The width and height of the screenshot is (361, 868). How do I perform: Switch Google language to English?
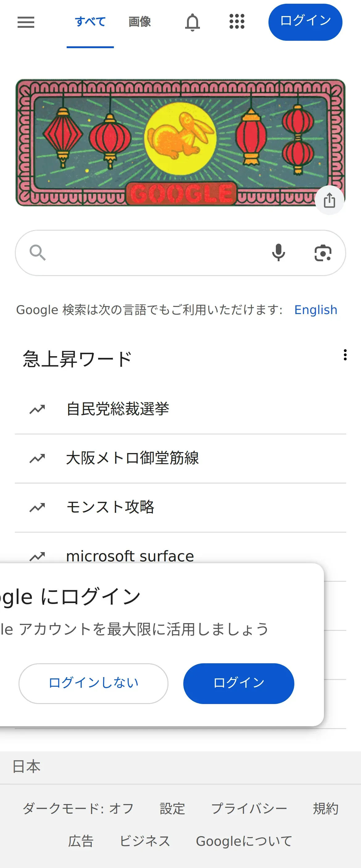click(316, 310)
